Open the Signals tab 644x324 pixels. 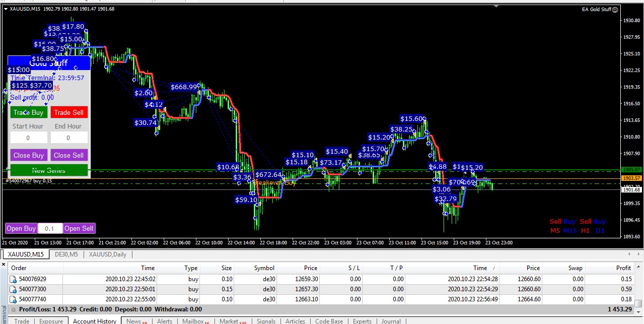coord(266,321)
